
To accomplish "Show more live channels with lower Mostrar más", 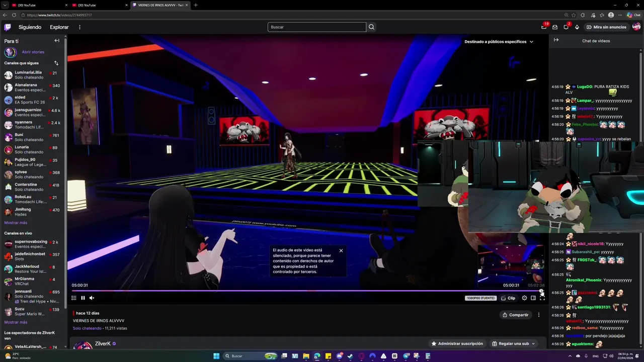I will click(16, 322).
